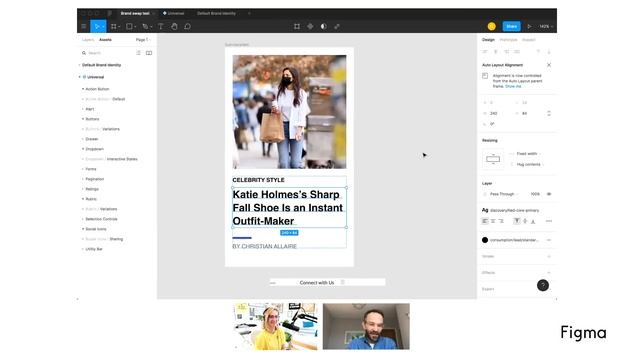
Task: Add a new file tab with plus
Action: coord(249,13)
